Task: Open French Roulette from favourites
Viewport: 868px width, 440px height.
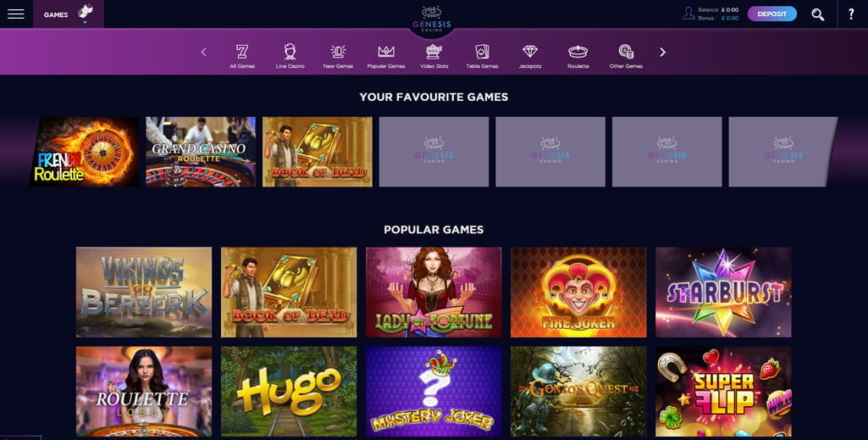Action: [x=84, y=151]
